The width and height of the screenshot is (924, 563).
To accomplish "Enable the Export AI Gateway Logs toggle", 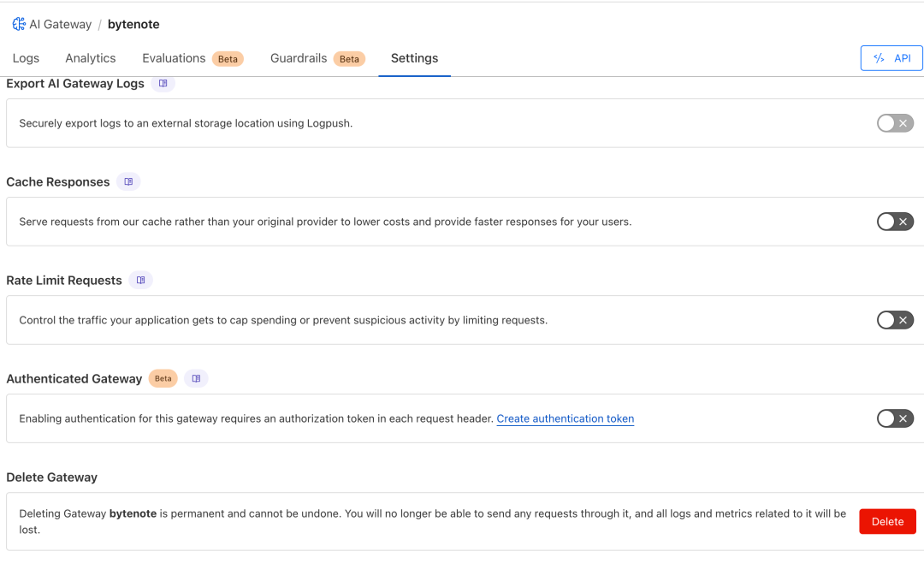I will tap(895, 123).
